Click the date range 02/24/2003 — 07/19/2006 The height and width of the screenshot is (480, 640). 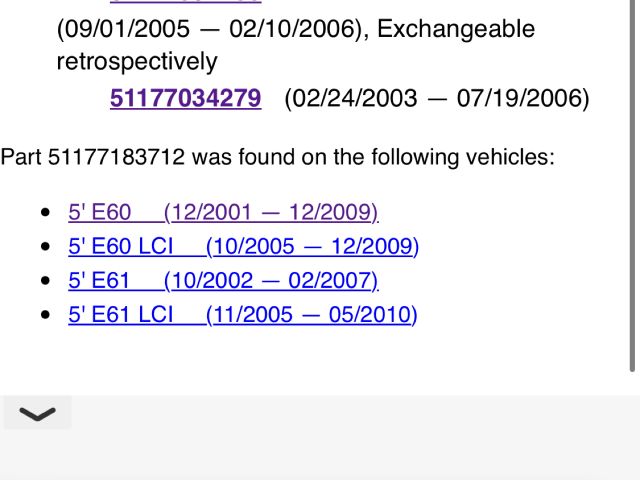[x=437, y=98]
